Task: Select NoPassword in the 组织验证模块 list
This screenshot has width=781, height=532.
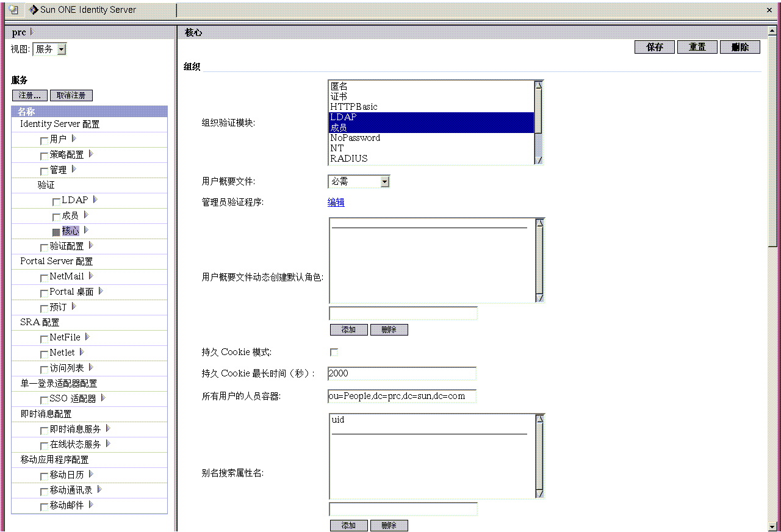Action: (431, 138)
